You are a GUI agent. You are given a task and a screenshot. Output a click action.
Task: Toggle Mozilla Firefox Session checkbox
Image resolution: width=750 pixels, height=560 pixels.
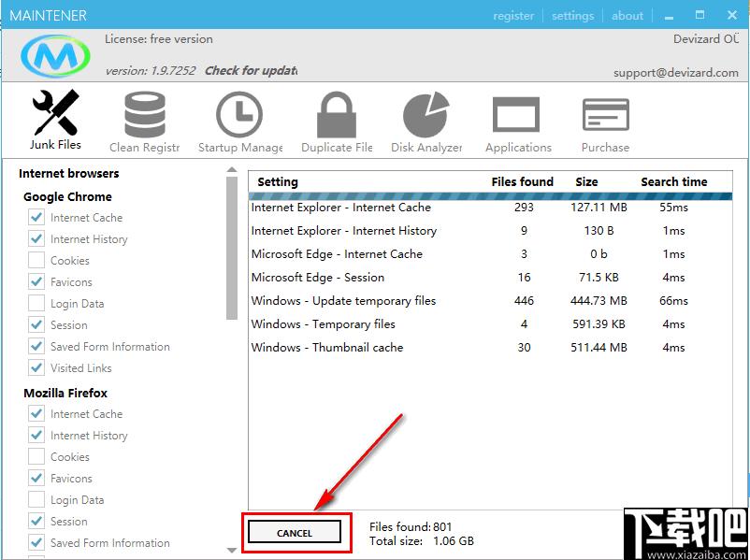coord(36,522)
